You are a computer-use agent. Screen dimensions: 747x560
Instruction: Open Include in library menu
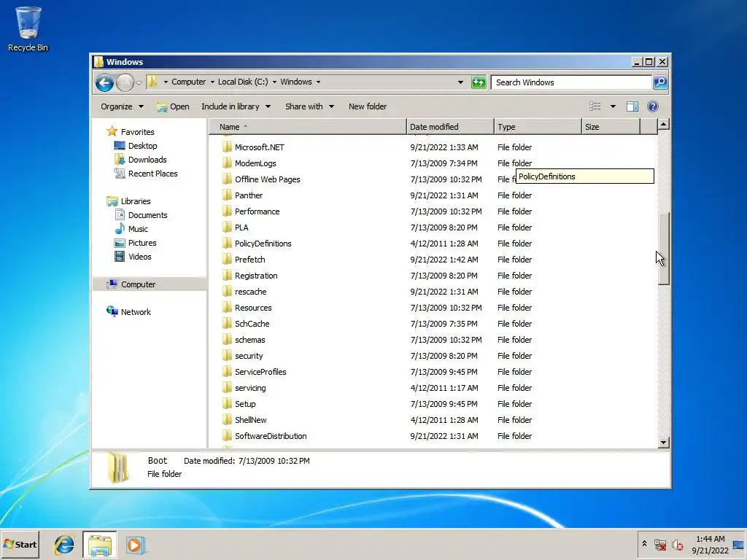click(236, 106)
